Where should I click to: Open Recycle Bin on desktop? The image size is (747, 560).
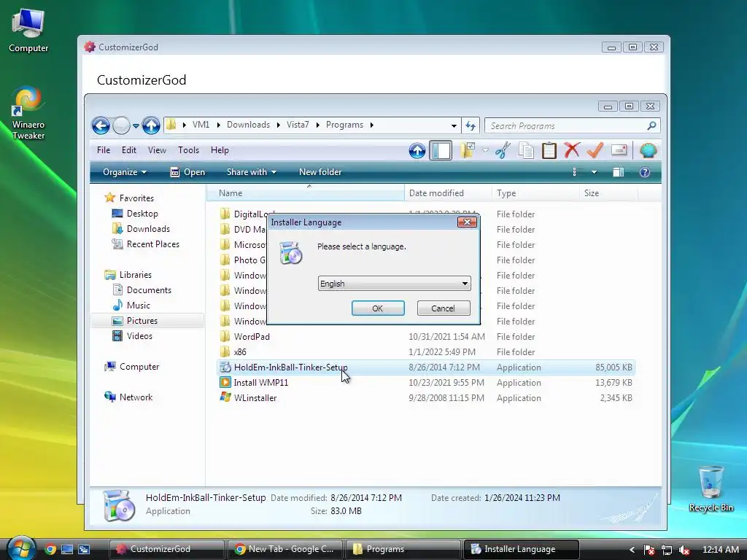coord(711,489)
